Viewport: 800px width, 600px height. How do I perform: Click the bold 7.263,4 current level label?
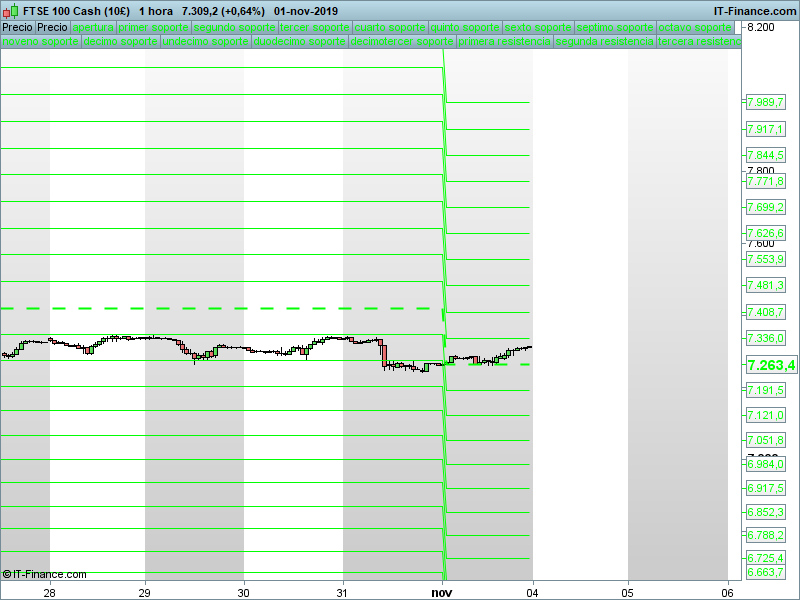pyautogui.click(x=771, y=365)
